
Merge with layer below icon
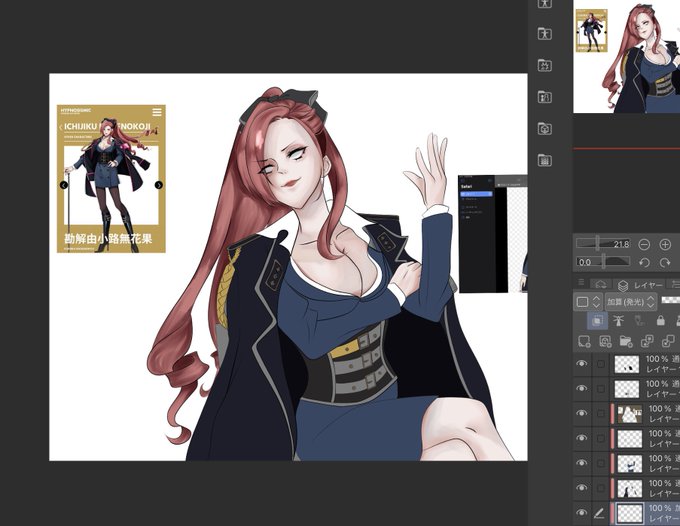click(x=668, y=342)
